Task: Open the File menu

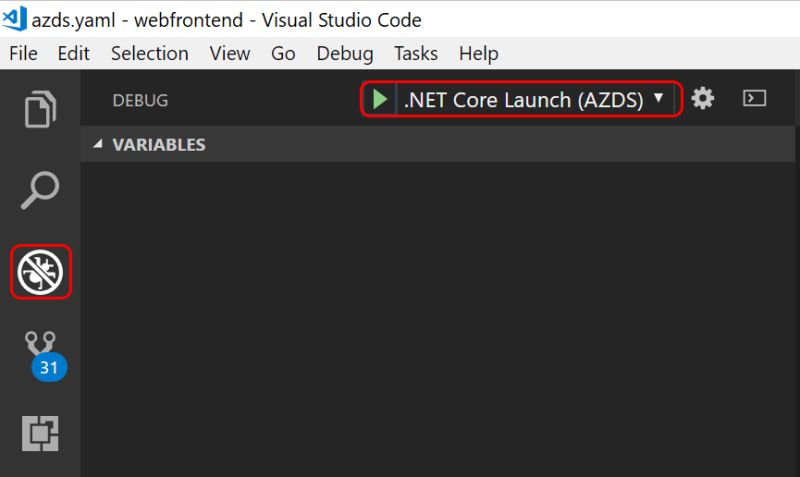Action: (23, 53)
